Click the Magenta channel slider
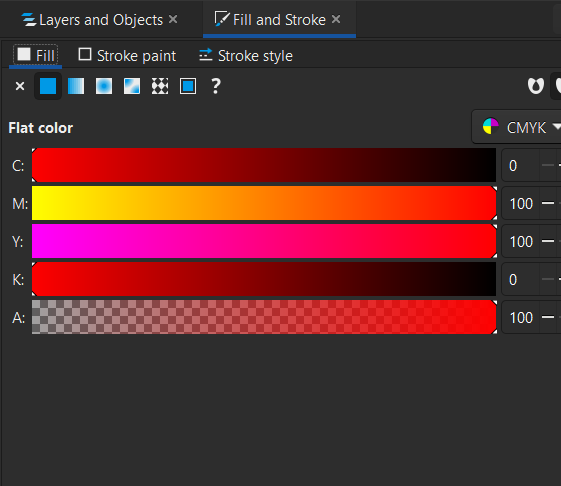Image resolution: width=561 pixels, height=486 pixels. click(264, 203)
